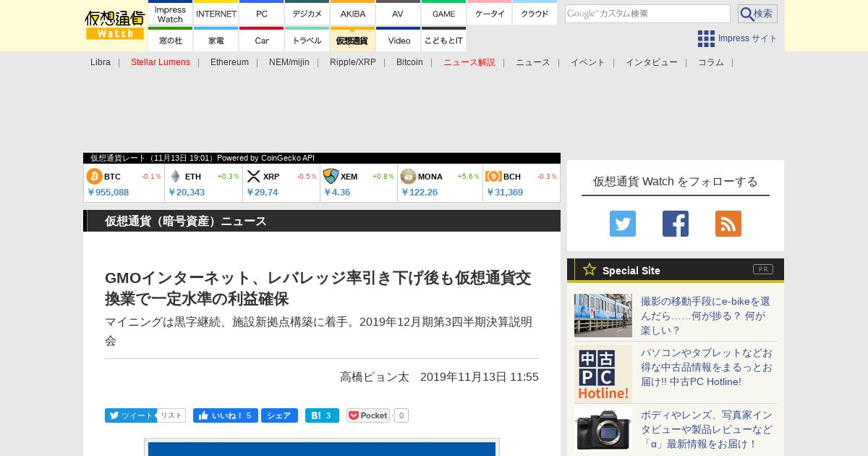The height and width of the screenshot is (456, 868).
Task: Go to the NEM/mijin topic
Action: coord(289,62)
